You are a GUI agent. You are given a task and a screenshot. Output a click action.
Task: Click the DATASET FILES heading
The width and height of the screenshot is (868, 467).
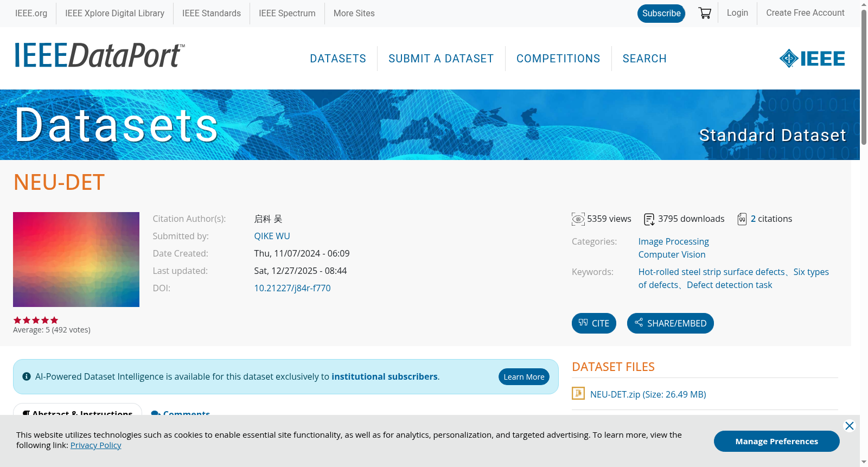[613, 367]
